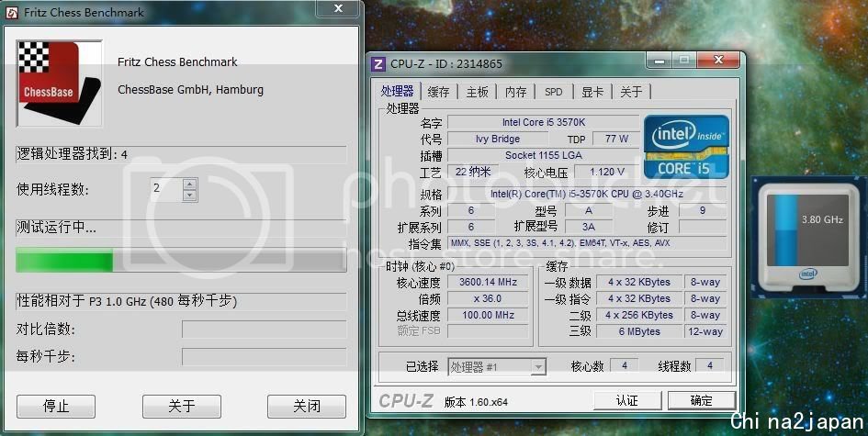Image resolution: width=868 pixels, height=436 pixels.
Task: Close the Fritz Chess Benchmark window
Action: [x=338, y=8]
